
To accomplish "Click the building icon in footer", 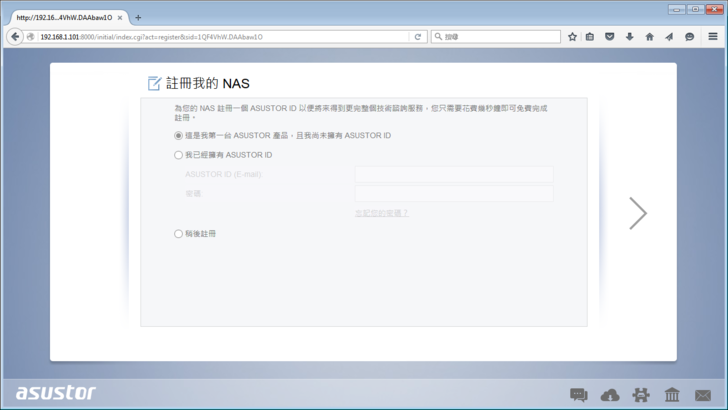I will coord(672,395).
